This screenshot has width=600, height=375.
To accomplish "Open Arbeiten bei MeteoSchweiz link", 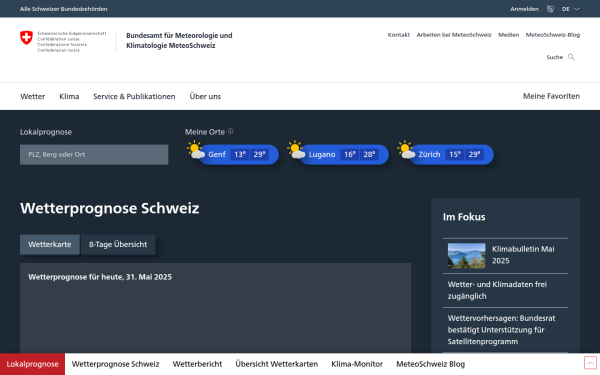I will (454, 35).
